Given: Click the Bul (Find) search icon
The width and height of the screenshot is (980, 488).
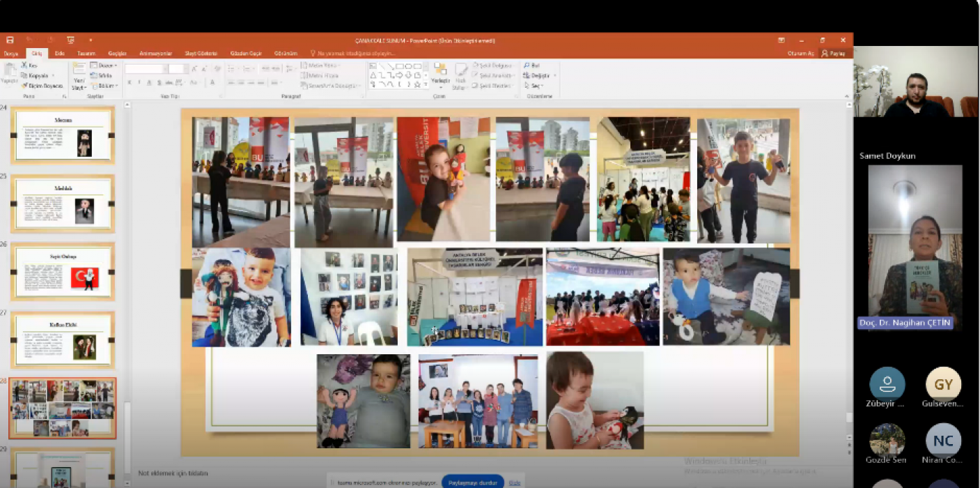Looking at the screenshot, I should 527,66.
